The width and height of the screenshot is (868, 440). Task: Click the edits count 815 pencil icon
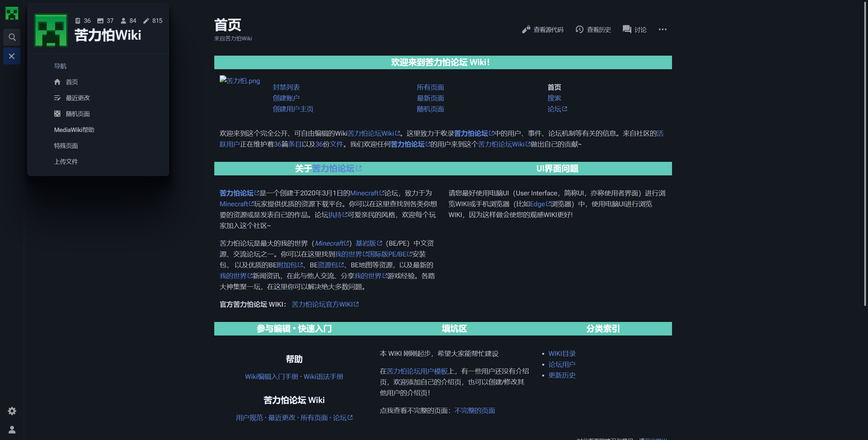[x=146, y=21]
